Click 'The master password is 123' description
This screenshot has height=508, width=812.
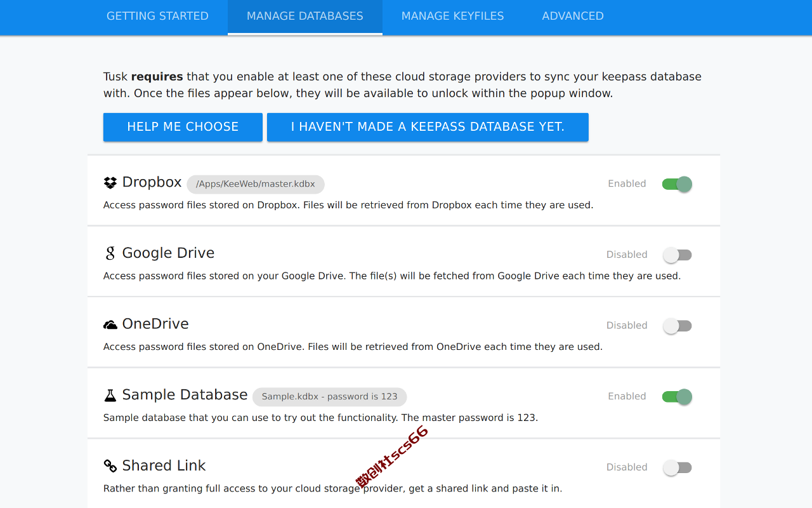coord(320,418)
